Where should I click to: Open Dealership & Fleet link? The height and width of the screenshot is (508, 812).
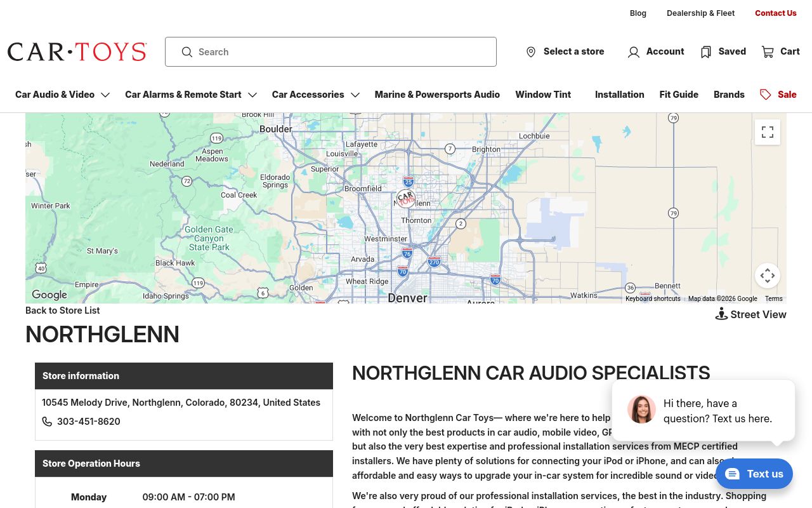click(700, 13)
